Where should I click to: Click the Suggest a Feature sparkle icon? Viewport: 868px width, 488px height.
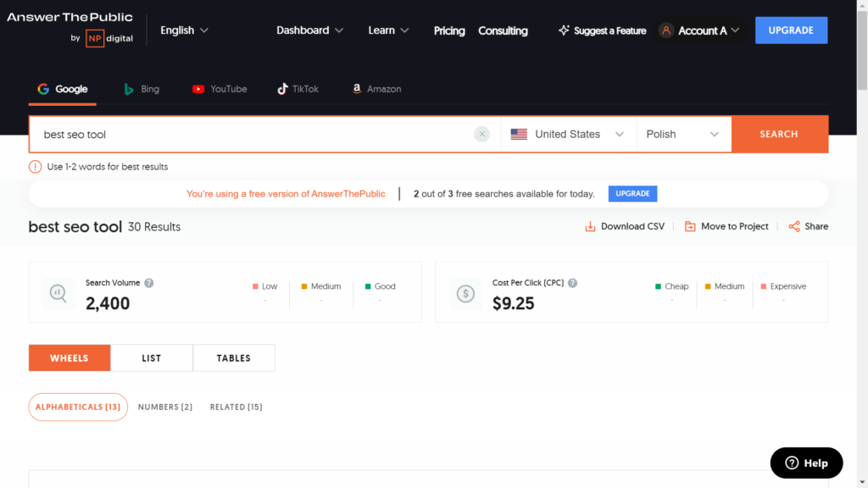click(564, 30)
